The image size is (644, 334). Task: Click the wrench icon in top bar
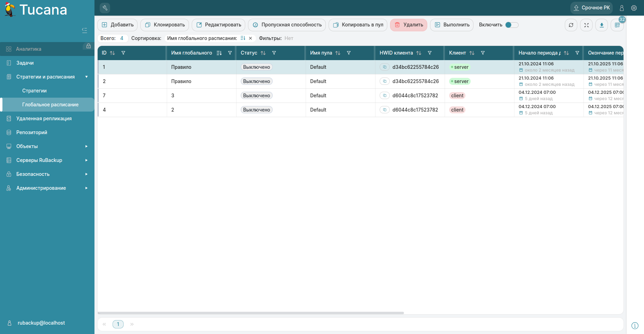[105, 8]
